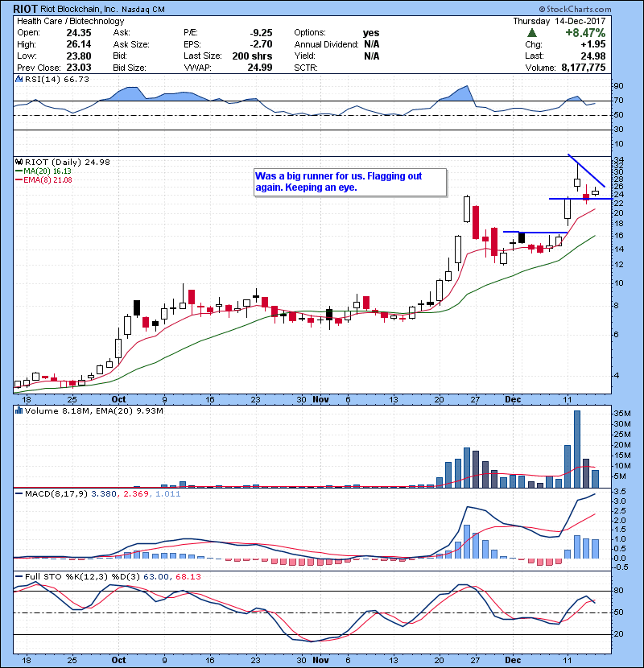This screenshot has width=644, height=668.
Task: Click the 'Nasdaq CM' exchange label
Action: coord(143,10)
